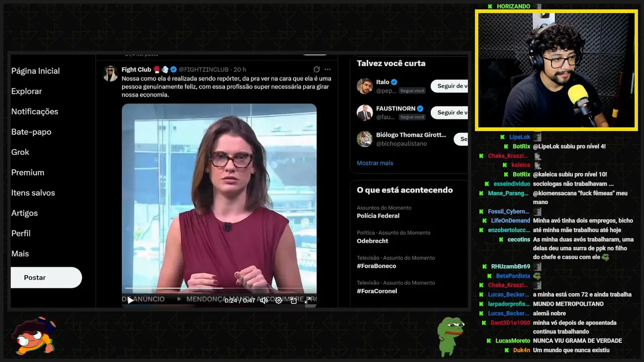
Task: Play the tweet video
Action: (130, 300)
